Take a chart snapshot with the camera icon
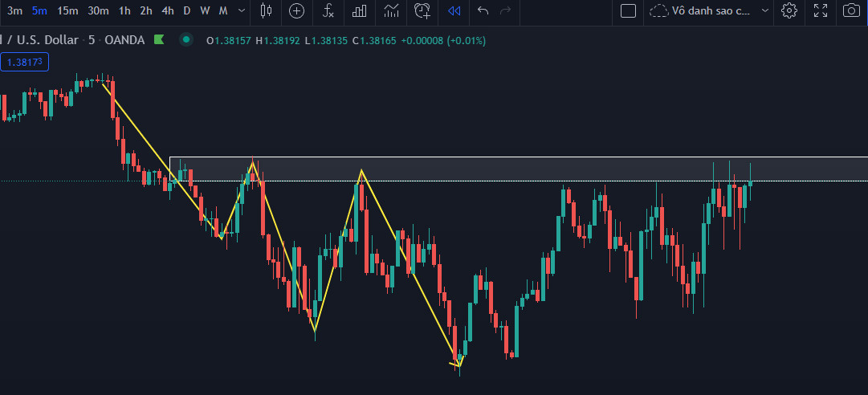 [851, 10]
